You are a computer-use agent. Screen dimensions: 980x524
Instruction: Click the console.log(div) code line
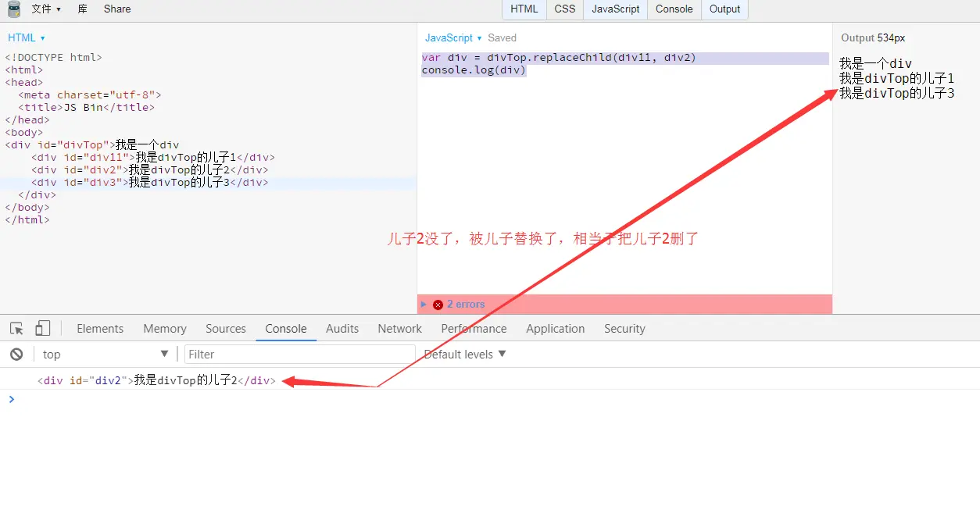(x=474, y=70)
